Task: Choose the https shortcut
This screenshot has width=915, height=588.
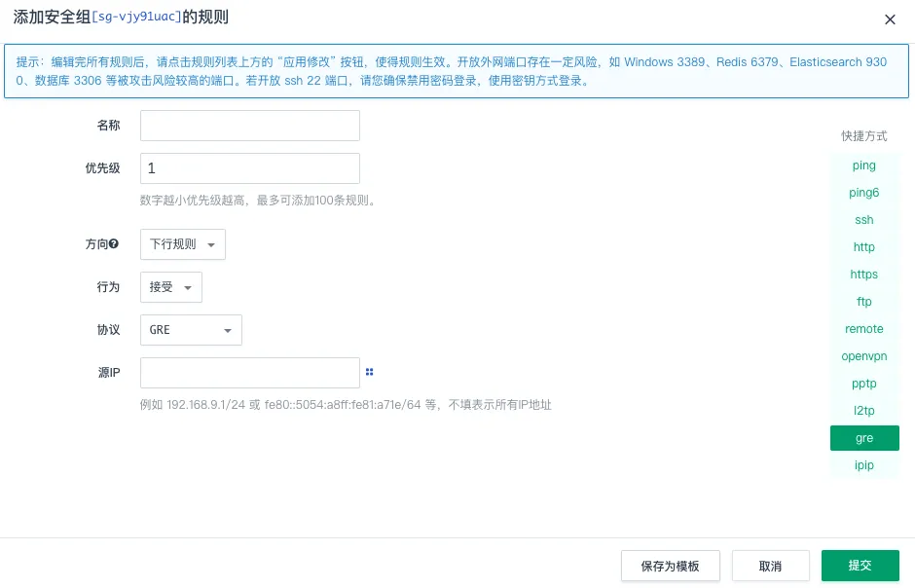Action: [x=863, y=275]
